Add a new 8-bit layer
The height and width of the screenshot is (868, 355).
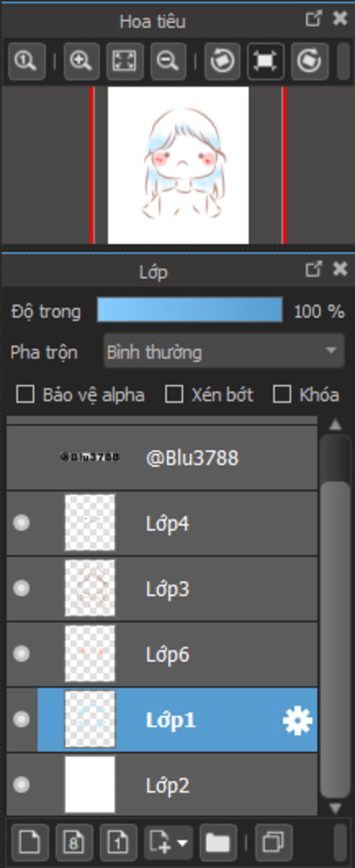point(73,842)
